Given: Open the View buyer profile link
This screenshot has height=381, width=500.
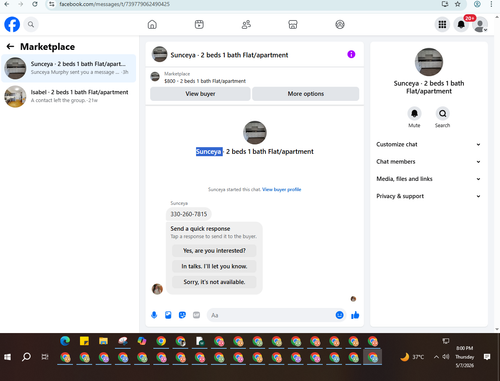Looking at the screenshot, I should point(281,189).
